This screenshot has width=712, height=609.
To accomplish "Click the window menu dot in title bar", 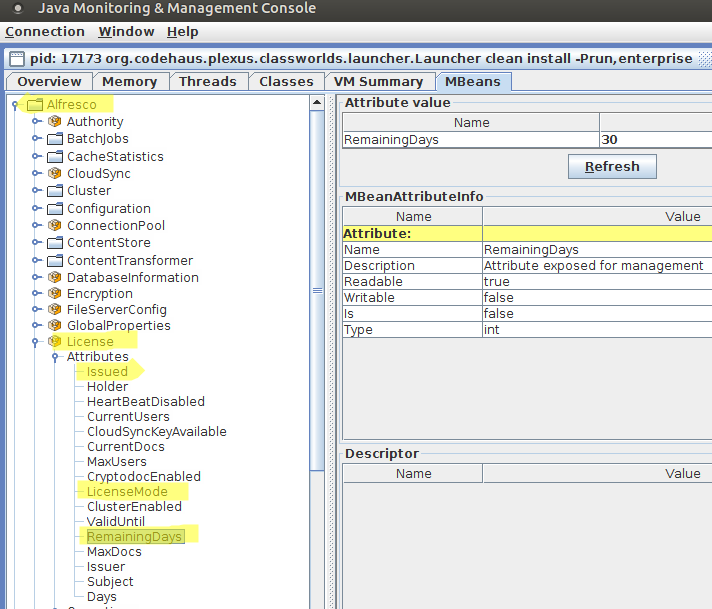I will [17, 8].
